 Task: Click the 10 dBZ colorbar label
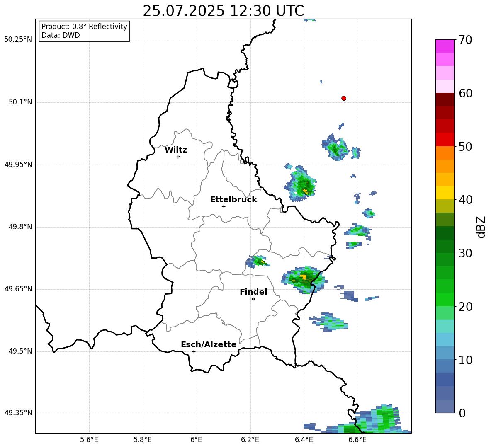pos(465,360)
